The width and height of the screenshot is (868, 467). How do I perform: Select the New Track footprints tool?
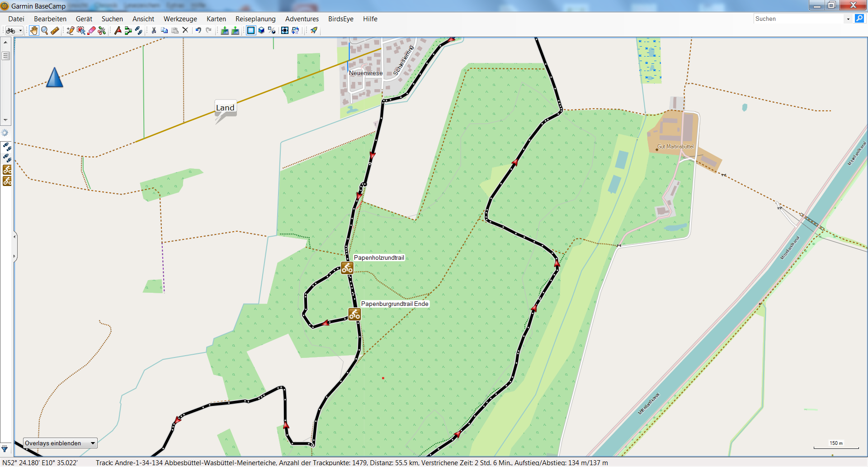pyautogui.click(x=138, y=30)
